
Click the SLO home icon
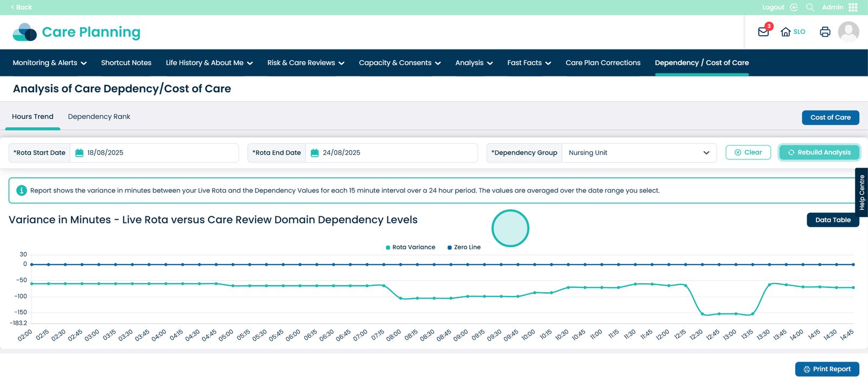(x=786, y=32)
